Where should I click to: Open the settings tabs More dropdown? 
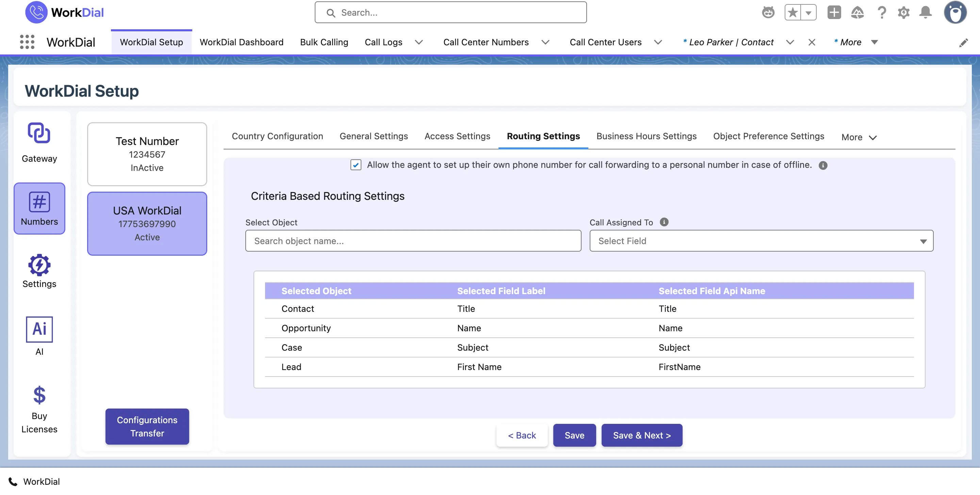(x=859, y=137)
